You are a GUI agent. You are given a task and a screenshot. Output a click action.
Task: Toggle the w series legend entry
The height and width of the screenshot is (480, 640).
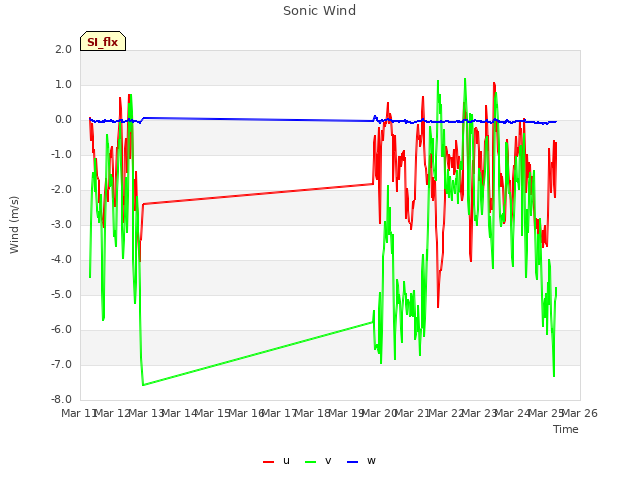pos(361,461)
